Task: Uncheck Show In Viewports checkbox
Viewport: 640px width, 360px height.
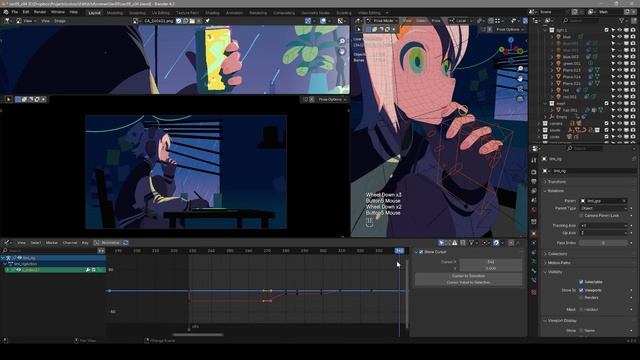Action: (x=581, y=290)
